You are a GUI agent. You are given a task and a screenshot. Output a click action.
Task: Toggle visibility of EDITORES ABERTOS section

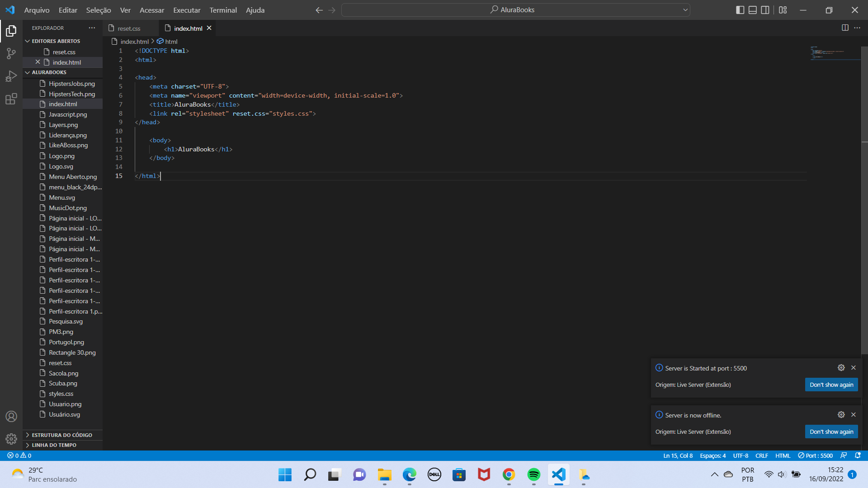click(28, 41)
